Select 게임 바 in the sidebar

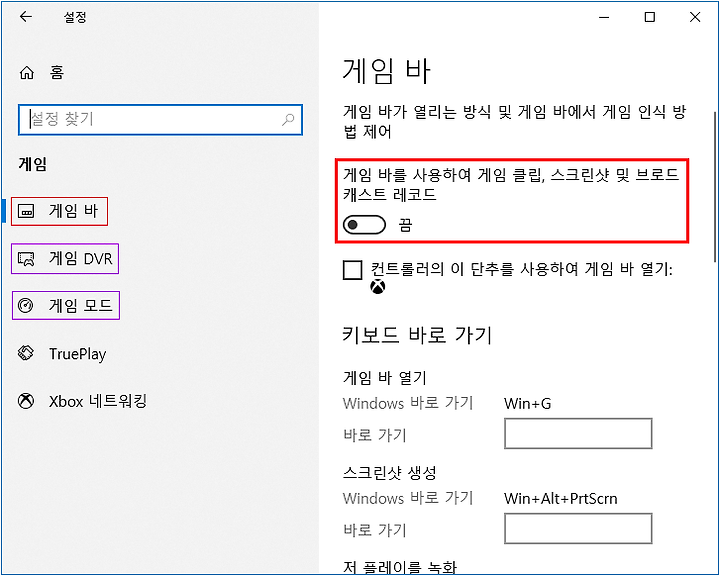pyautogui.click(x=60, y=212)
